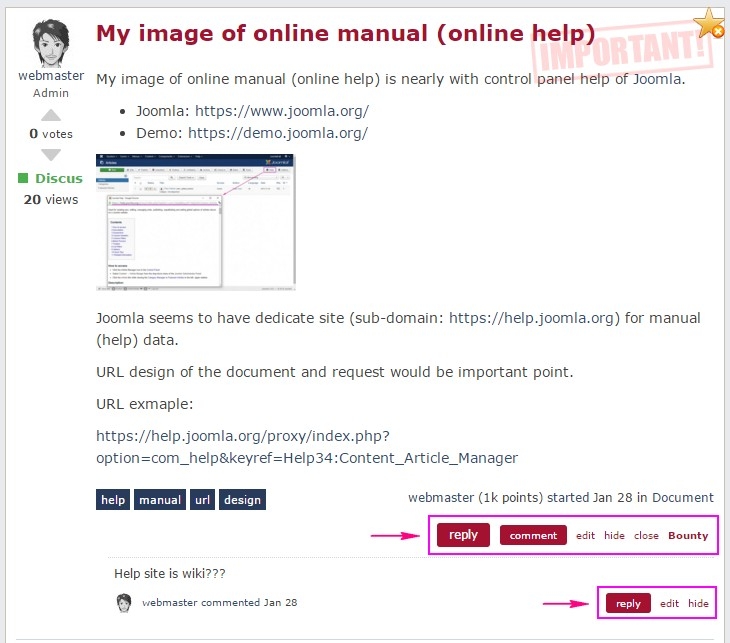This screenshot has width=730, height=643.
Task: Select the 'help' tag
Action: tap(113, 500)
